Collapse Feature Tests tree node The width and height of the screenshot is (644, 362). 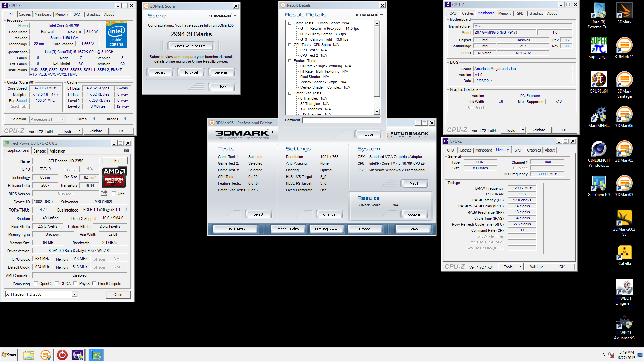click(x=290, y=61)
